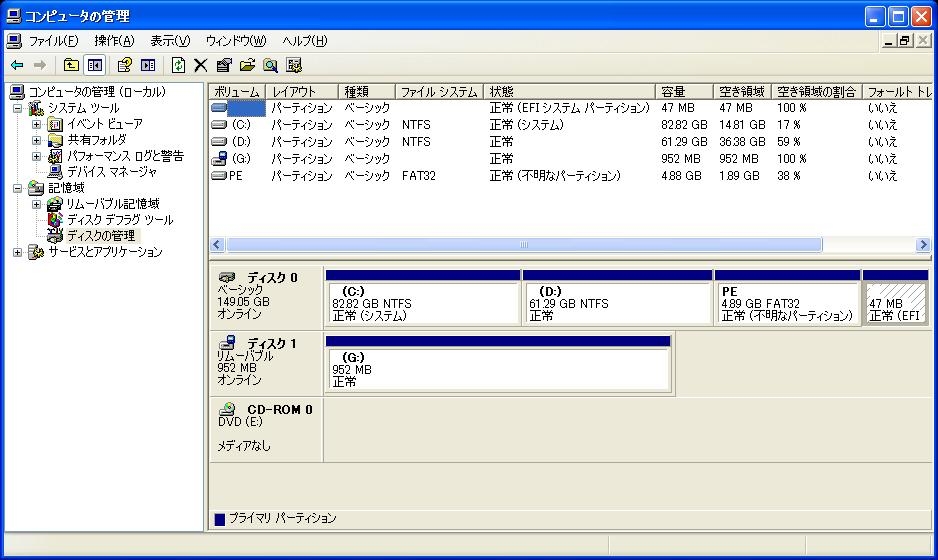Sort by the 種類 column header

(x=367, y=92)
